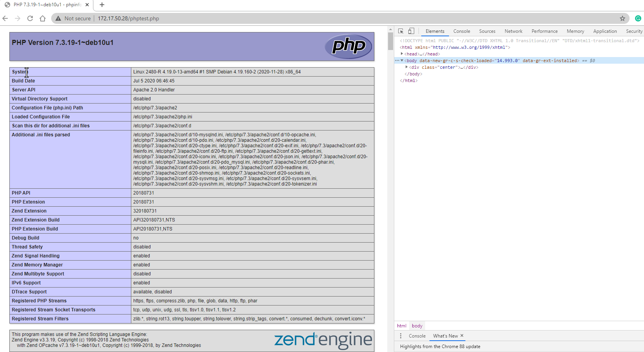Viewport: 644px width, 352px height.
Task: Click the Scan this dir for additional .ini files label
Action: tap(51, 126)
